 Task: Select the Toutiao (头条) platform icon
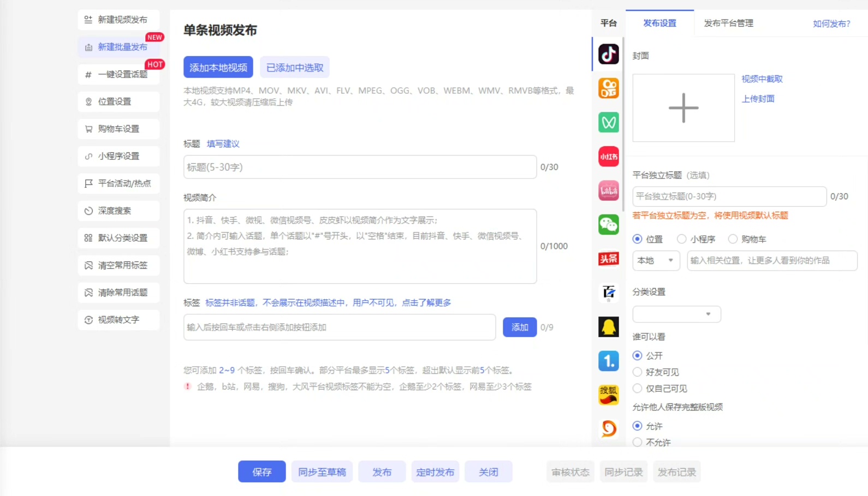pos(608,259)
